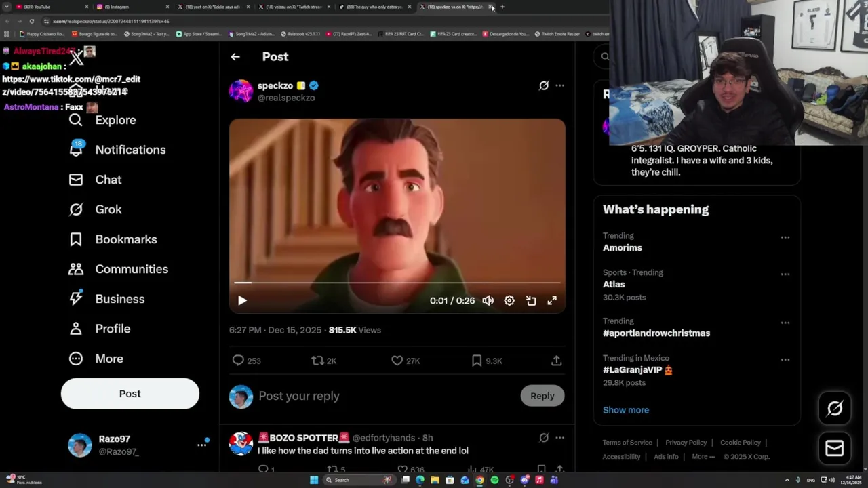Image resolution: width=868 pixels, height=488 pixels.
Task: View the 815.5K Views analytics
Action: click(x=355, y=330)
